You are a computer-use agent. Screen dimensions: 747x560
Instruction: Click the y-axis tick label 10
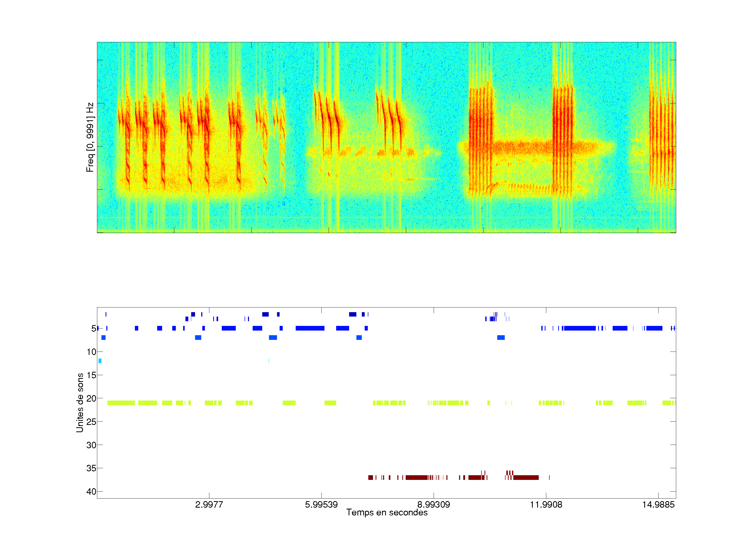pos(91,352)
